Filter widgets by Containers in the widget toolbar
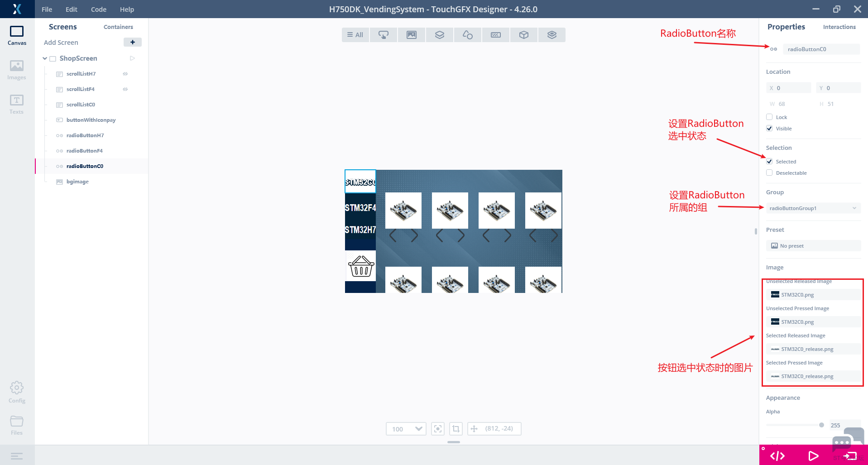The image size is (868, 465). [439, 34]
